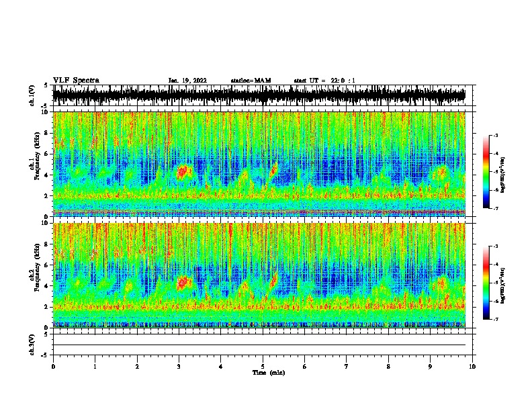Click the bottom time-axis tick label "10"

pyautogui.click(x=472, y=367)
